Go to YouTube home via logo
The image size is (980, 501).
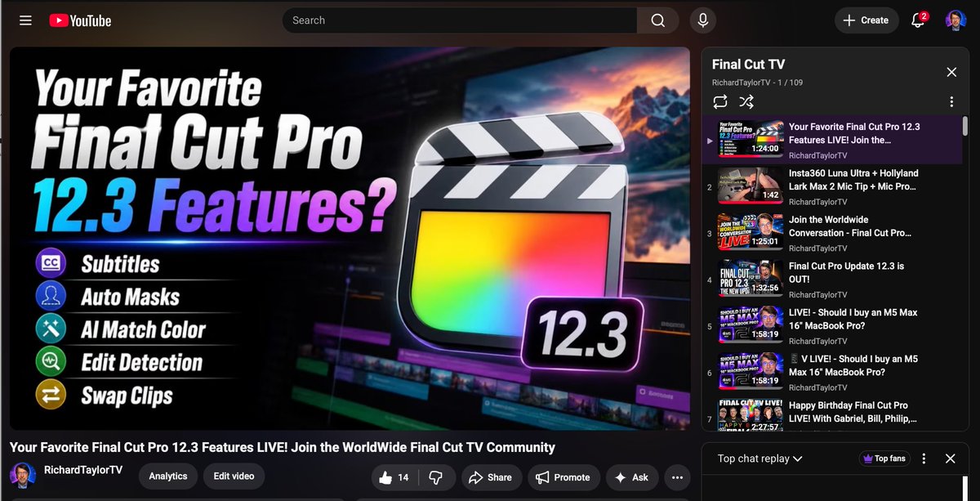(80, 20)
